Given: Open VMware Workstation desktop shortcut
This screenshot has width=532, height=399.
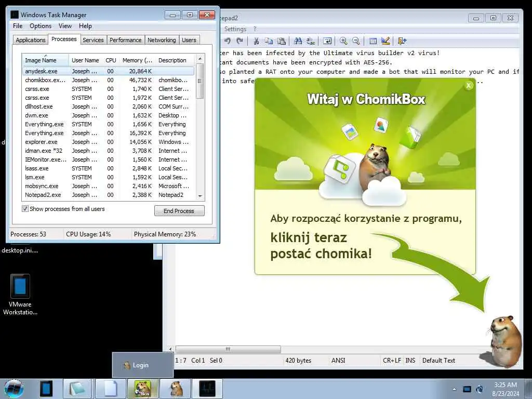Looking at the screenshot, I should (x=20, y=295).
